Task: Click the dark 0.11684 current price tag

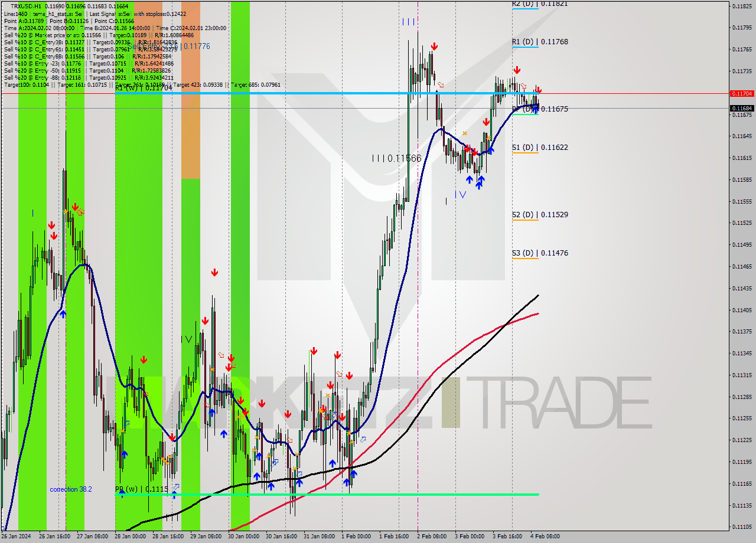Action: [x=741, y=108]
